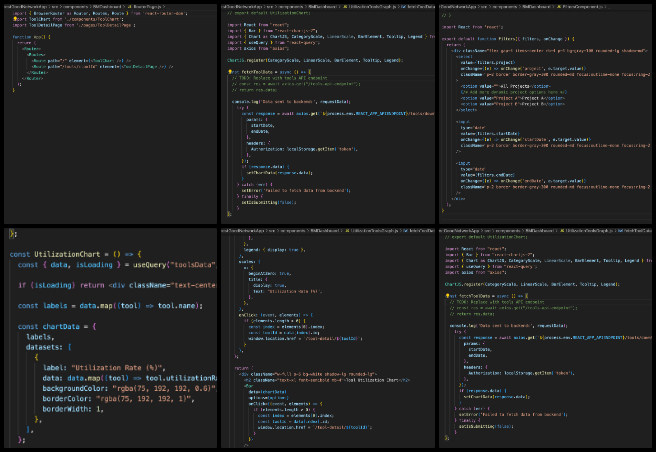This screenshot has height=452, width=656.
Task: Click the JS file icon in the top-right panel breadcrumb
Action: point(559,7)
